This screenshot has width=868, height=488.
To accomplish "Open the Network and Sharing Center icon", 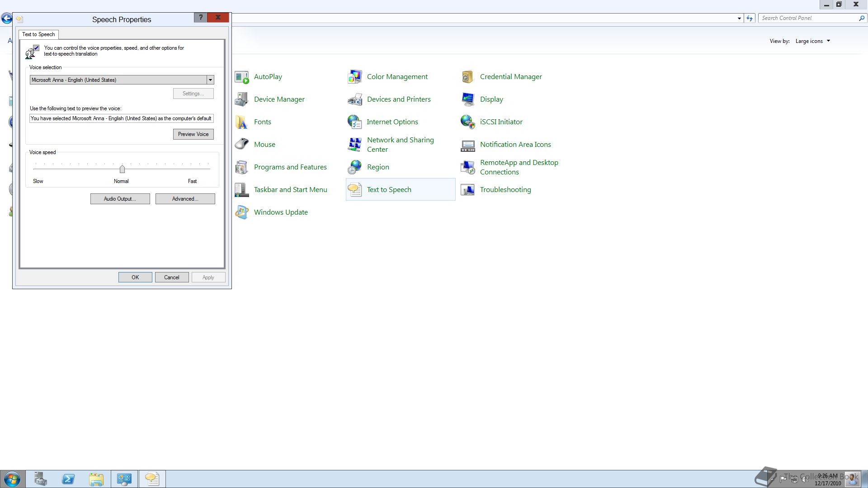I will point(355,145).
